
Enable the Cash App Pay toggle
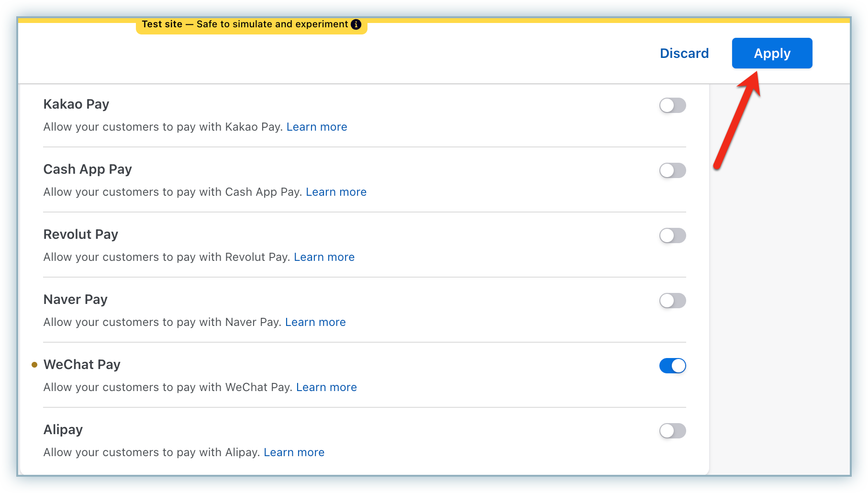click(672, 170)
